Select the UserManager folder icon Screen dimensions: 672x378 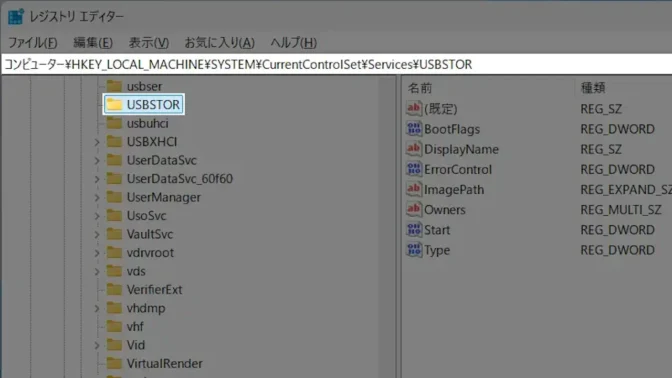tap(114, 197)
